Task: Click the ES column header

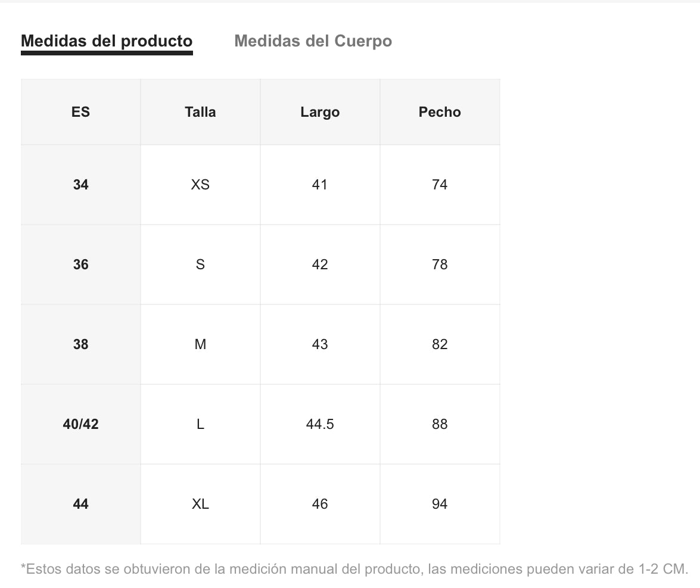Action: coord(80,112)
